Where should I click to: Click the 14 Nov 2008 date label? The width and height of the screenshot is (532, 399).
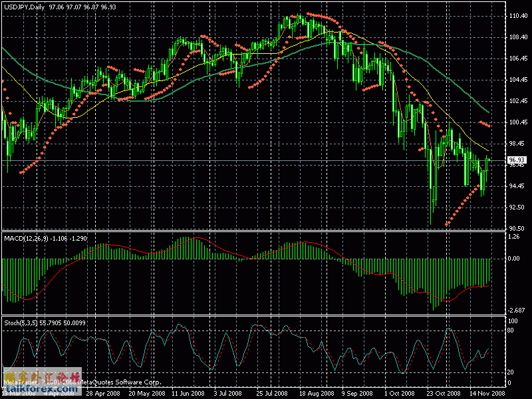pyautogui.click(x=487, y=394)
